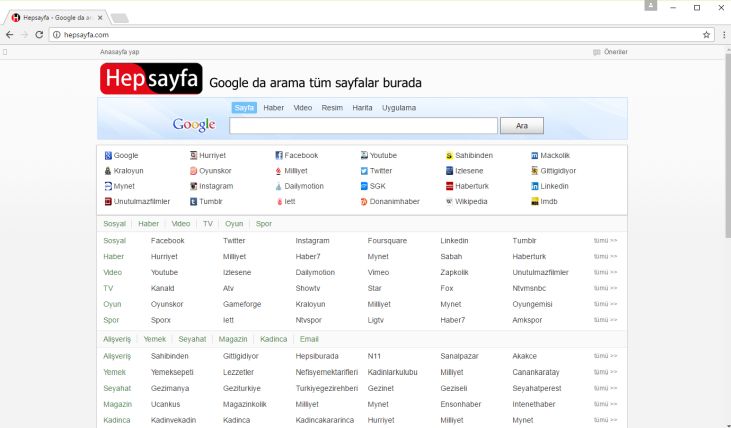Viewport: 731px width, 428px height.
Task: Click the Twitter bird icon in the quick links grid
Action: pos(364,171)
